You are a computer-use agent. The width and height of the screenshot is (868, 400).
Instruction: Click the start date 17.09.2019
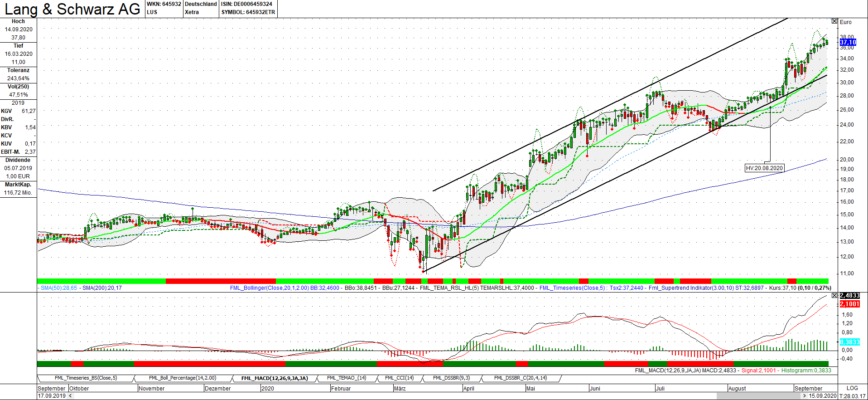(x=52, y=396)
